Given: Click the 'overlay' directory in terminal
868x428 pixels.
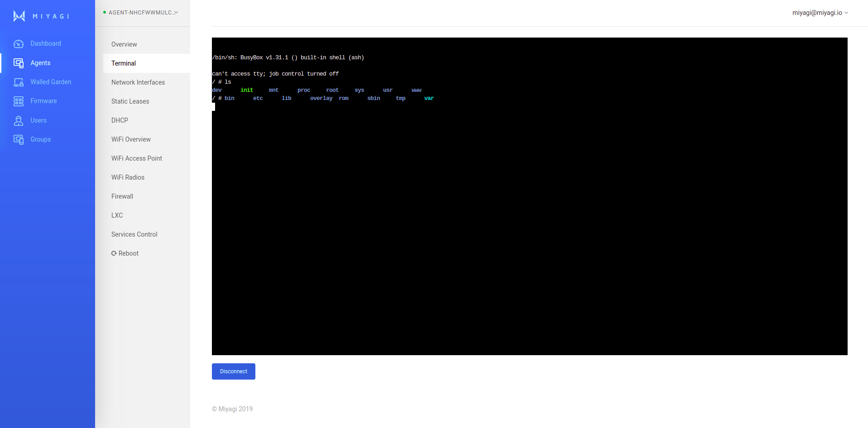Looking at the screenshot, I should click(x=321, y=98).
